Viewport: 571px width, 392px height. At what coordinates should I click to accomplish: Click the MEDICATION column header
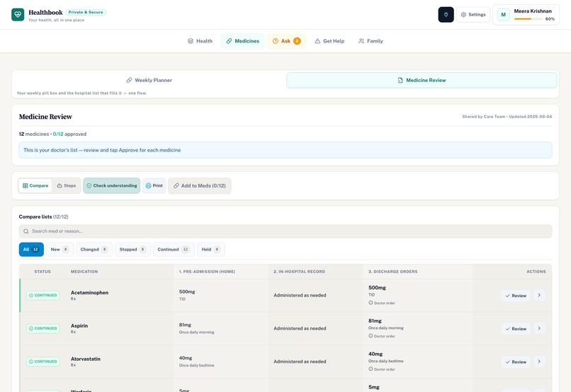click(x=84, y=272)
